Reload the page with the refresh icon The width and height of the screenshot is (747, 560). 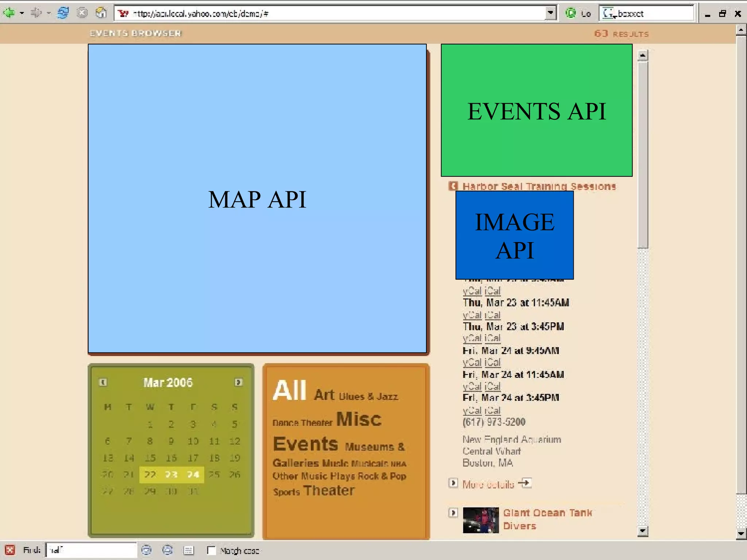tap(63, 13)
